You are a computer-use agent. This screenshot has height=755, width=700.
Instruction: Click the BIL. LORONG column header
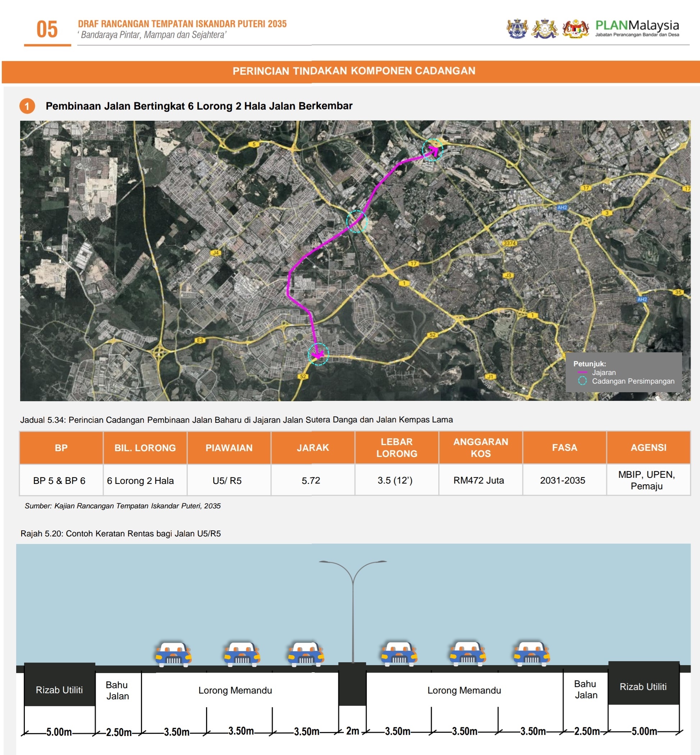[x=145, y=447]
